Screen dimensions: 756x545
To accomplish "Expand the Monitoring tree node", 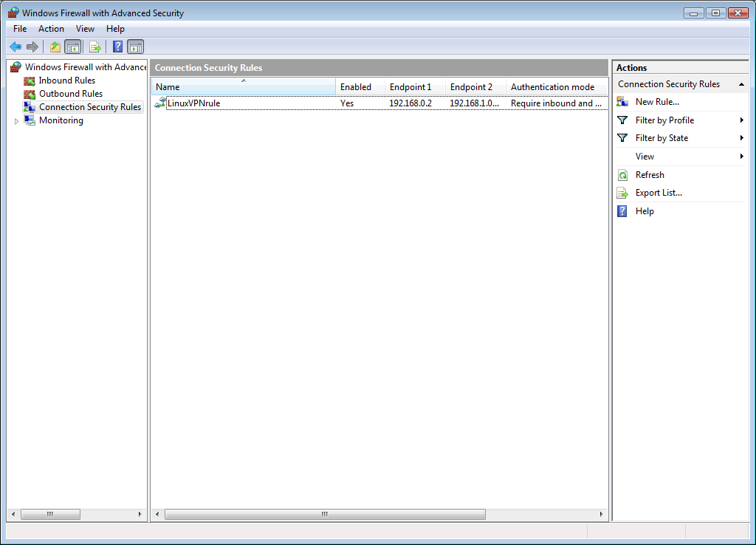I will [x=16, y=121].
